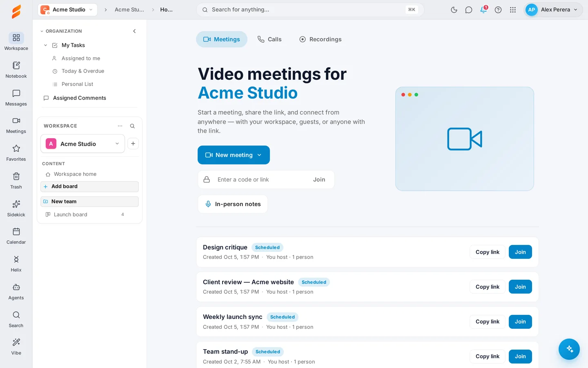Screen dimensions: 588x368
Task: Open the Acme Studio header dropdown
Action: click(68, 10)
